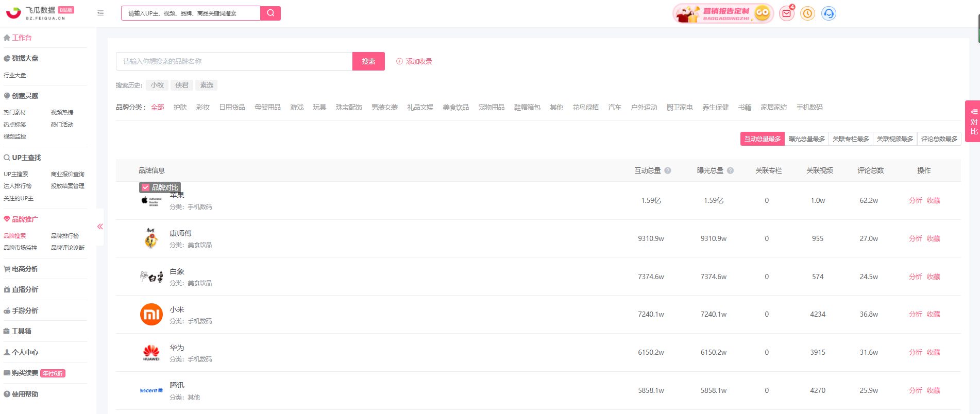Click the brand name search field
The width and height of the screenshot is (980, 414).
pyautogui.click(x=234, y=61)
